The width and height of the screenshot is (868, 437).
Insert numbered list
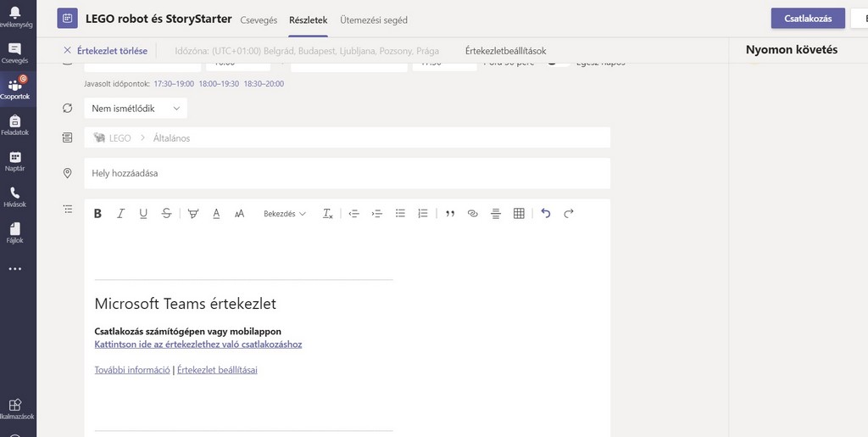coord(423,213)
